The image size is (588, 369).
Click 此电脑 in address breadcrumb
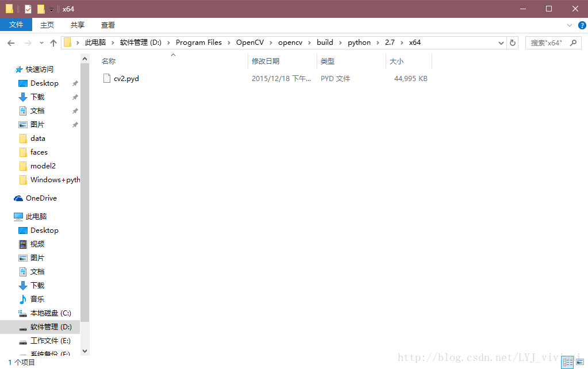pos(95,43)
